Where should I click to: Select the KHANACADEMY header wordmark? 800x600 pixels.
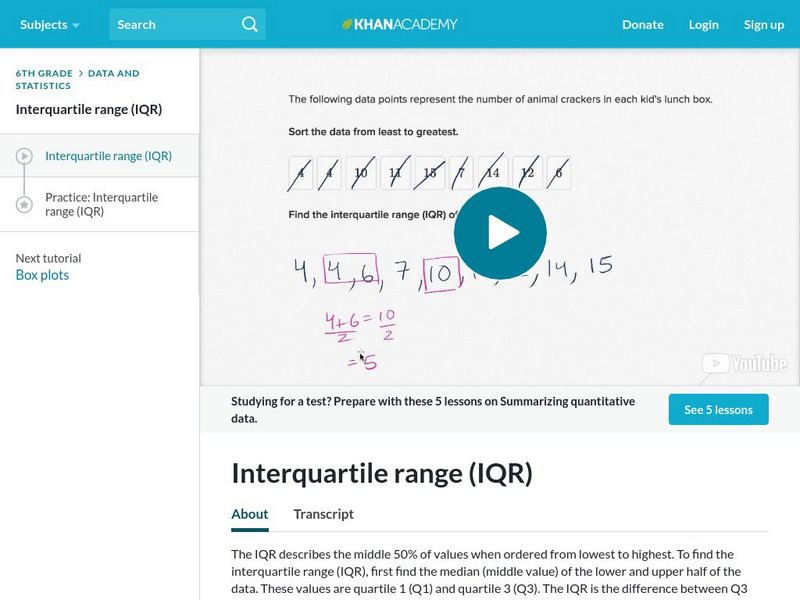coord(405,24)
